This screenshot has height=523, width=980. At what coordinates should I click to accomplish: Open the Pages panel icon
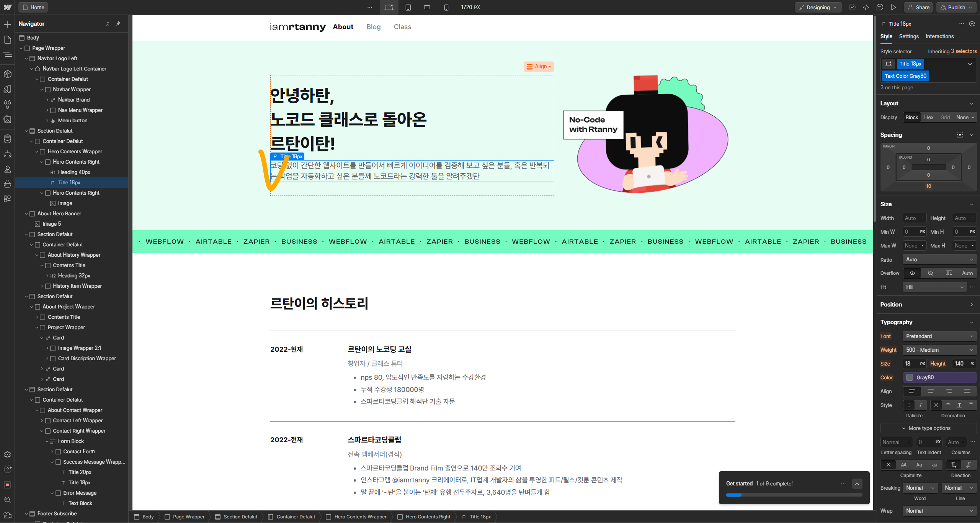[x=7, y=39]
